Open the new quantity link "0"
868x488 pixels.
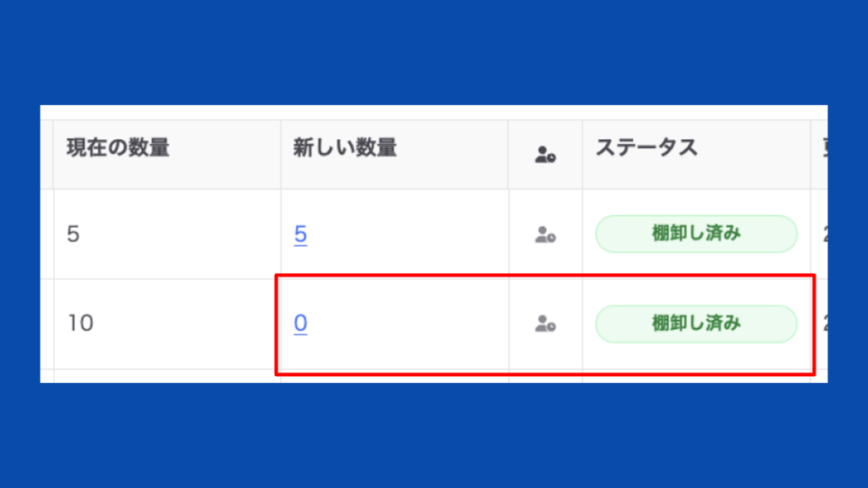[300, 324]
